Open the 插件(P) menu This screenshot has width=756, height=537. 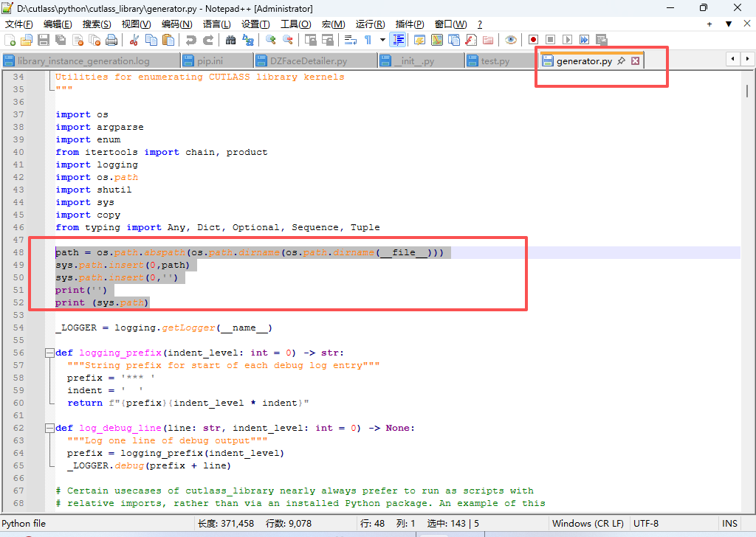click(409, 24)
